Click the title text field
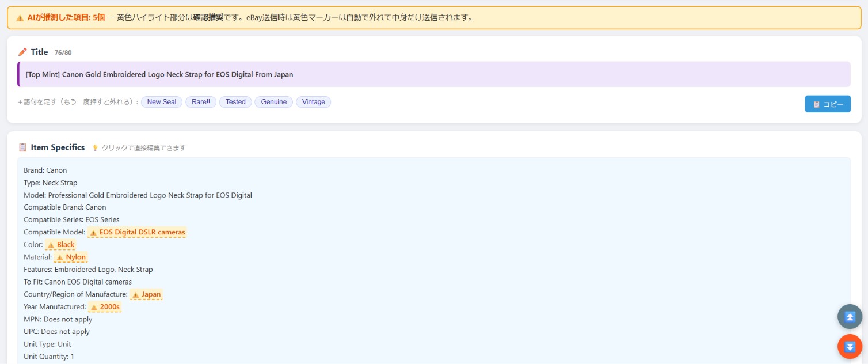The image size is (868, 364). pos(434,74)
